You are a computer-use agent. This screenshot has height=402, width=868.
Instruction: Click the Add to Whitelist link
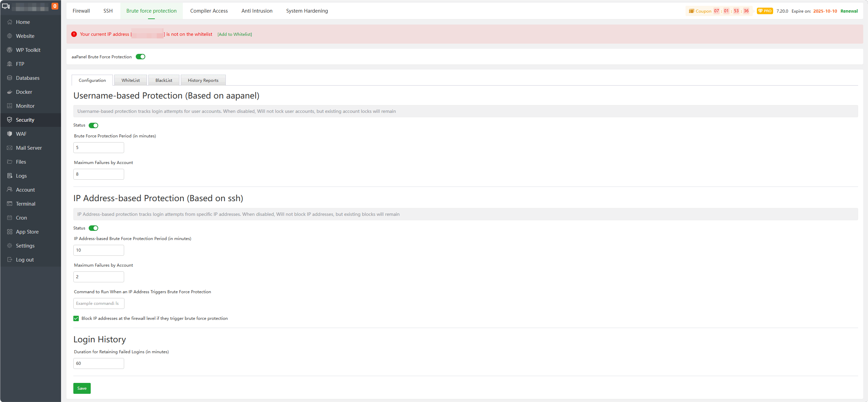[235, 34]
